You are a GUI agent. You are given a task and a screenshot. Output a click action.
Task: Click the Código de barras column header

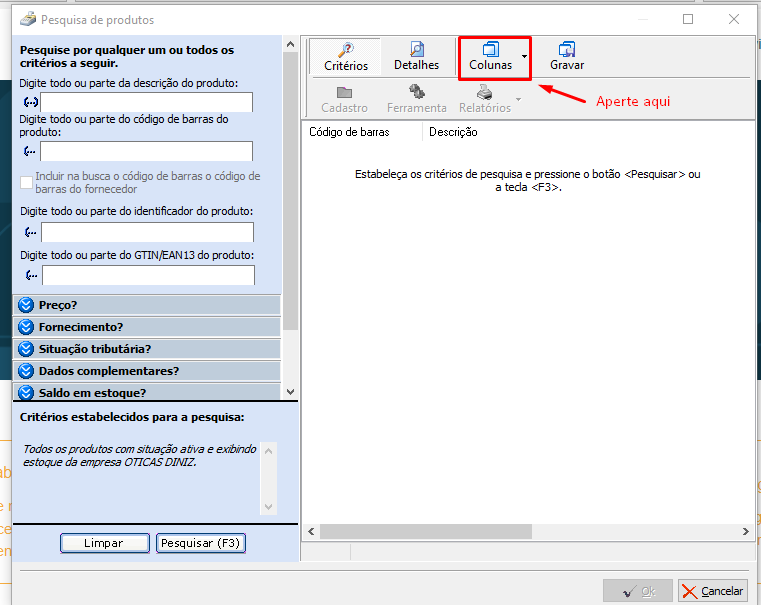[362, 132]
